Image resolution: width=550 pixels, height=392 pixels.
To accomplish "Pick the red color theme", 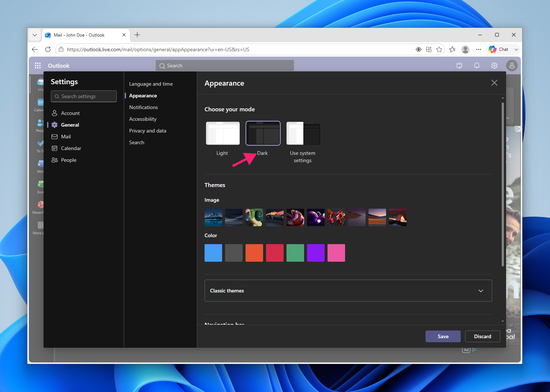I will coord(275,253).
